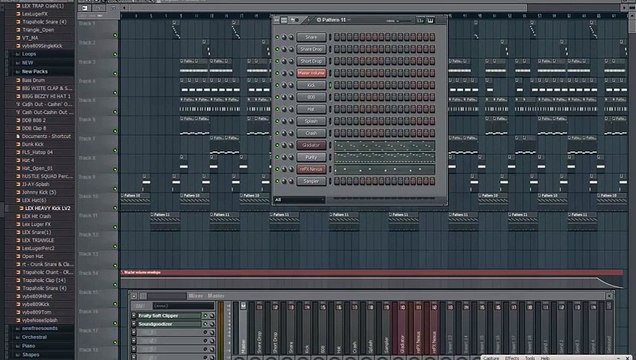Select the Bass Drum sample icon in browser
The width and height of the screenshot is (636, 360).
18,80
